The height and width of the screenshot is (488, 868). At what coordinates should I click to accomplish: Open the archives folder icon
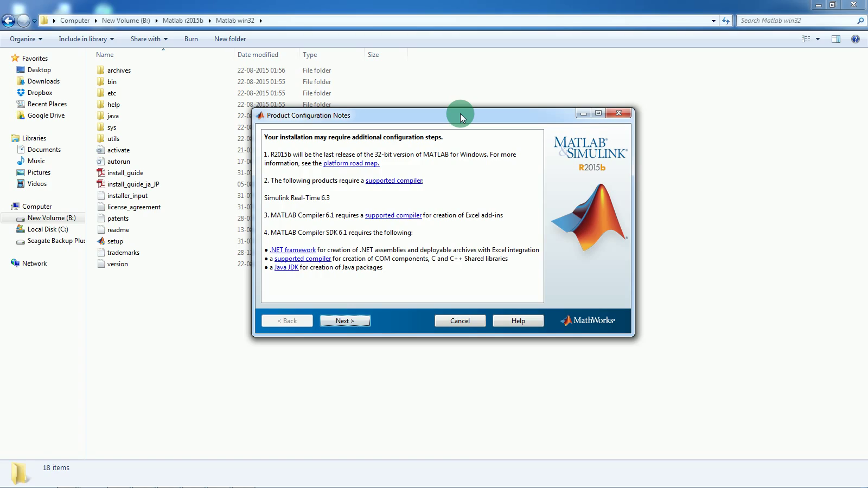(x=100, y=70)
